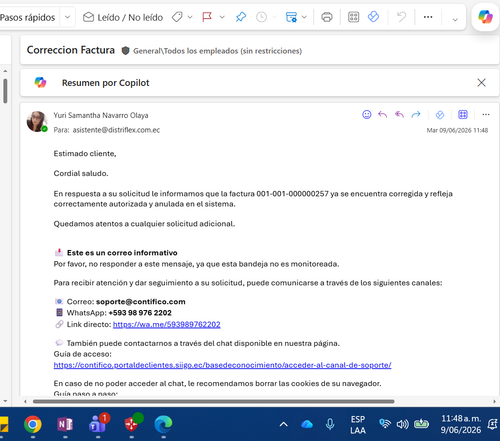This screenshot has height=441, width=500.
Task: Click the date Mar 09/06/2026 11:48
Action: point(457,130)
